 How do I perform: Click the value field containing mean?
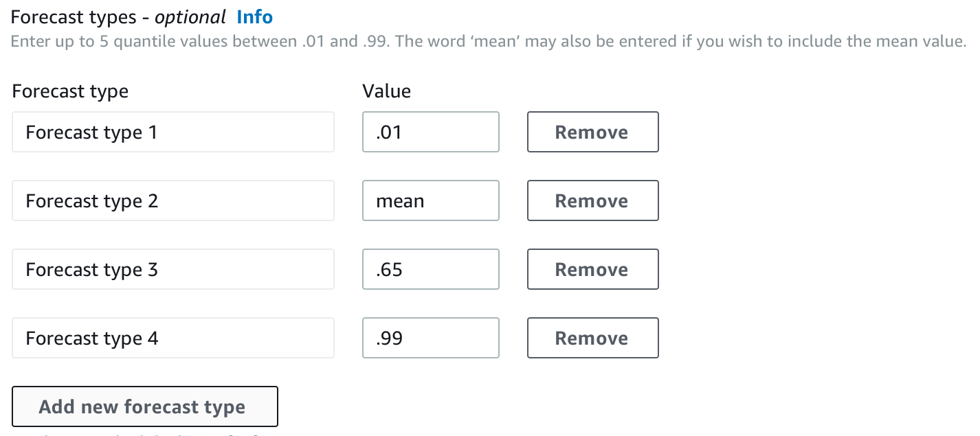pos(430,200)
